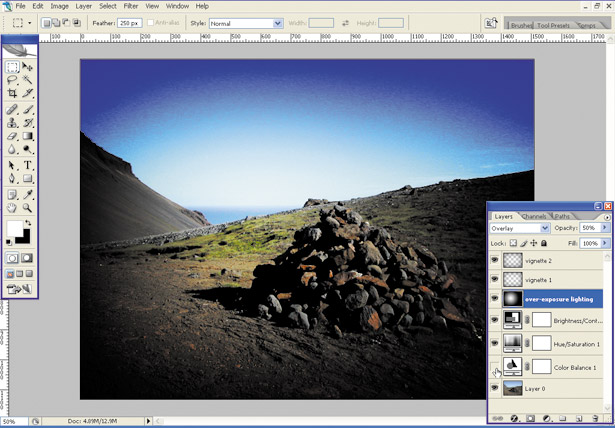The width and height of the screenshot is (615, 428).
Task: Select the Healing Brush tool
Action: tap(12, 109)
